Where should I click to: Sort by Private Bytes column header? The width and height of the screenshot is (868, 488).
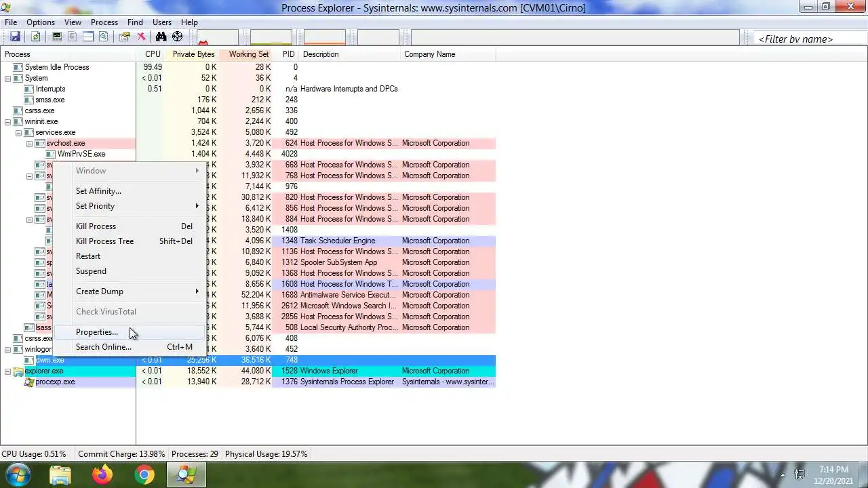[191, 54]
